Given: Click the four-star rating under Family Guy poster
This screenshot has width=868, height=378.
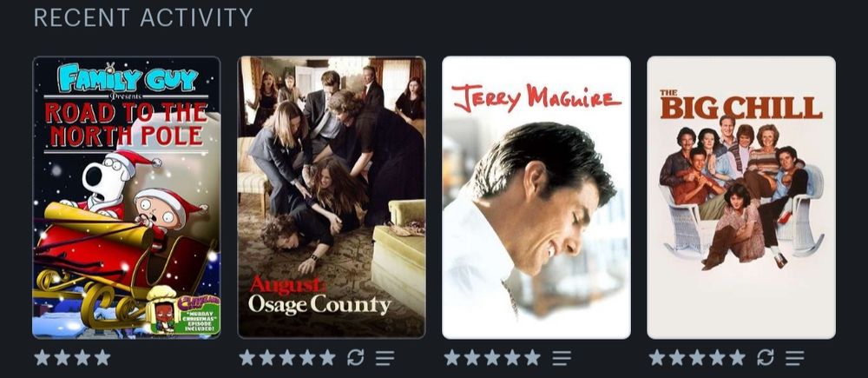Looking at the screenshot, I should (x=73, y=357).
